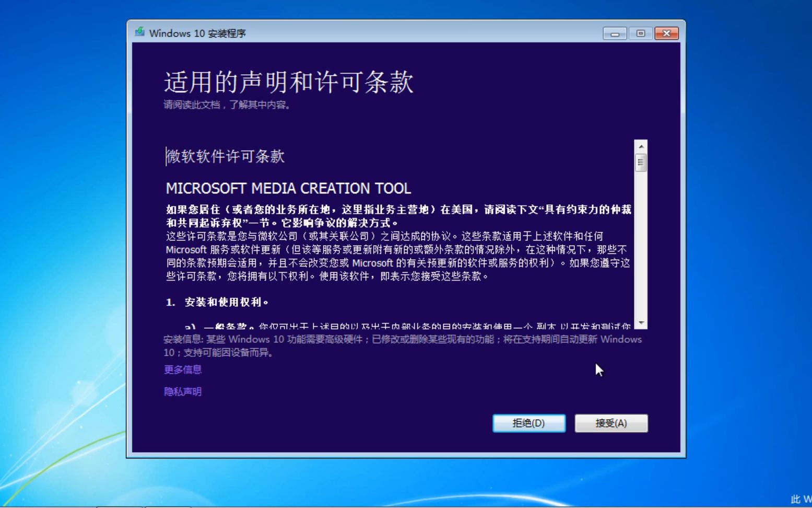The width and height of the screenshot is (812, 508).
Task: Click the minimize button of the setup window
Action: coord(614,33)
